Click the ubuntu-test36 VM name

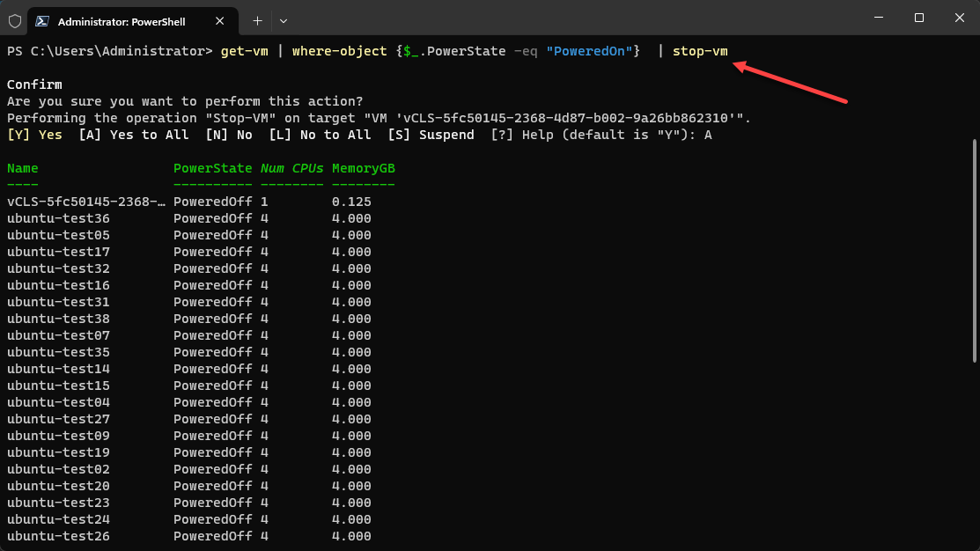[x=58, y=218]
